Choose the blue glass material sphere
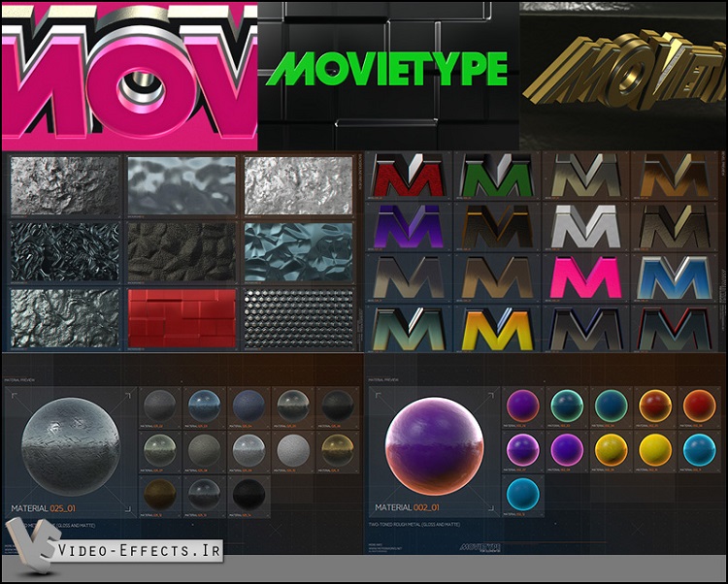The height and width of the screenshot is (584, 728). [x=204, y=406]
